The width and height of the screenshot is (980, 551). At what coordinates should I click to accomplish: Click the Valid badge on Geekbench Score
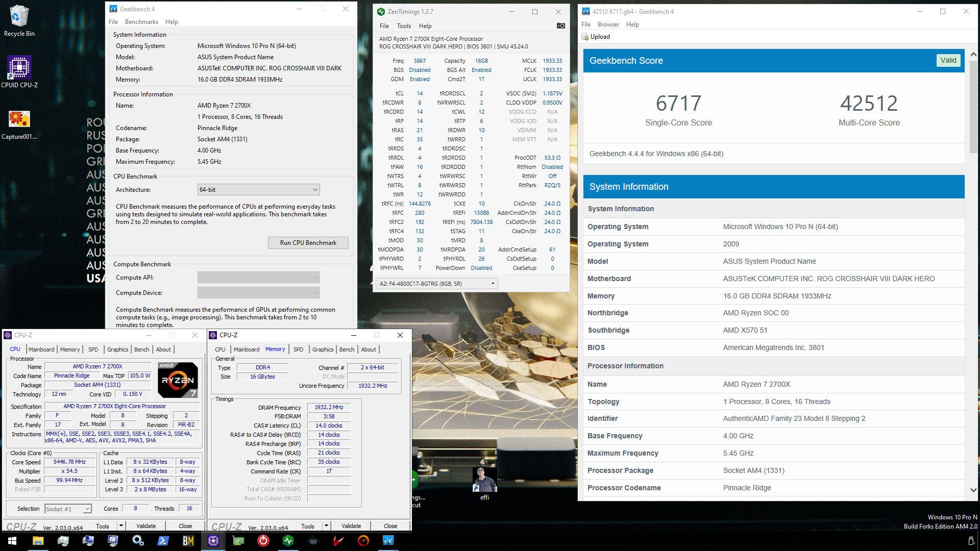click(948, 60)
